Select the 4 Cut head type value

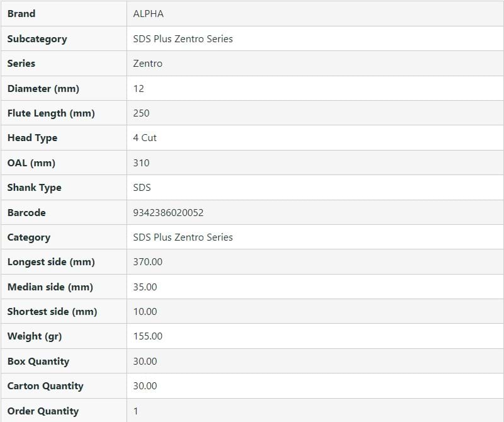[145, 138]
